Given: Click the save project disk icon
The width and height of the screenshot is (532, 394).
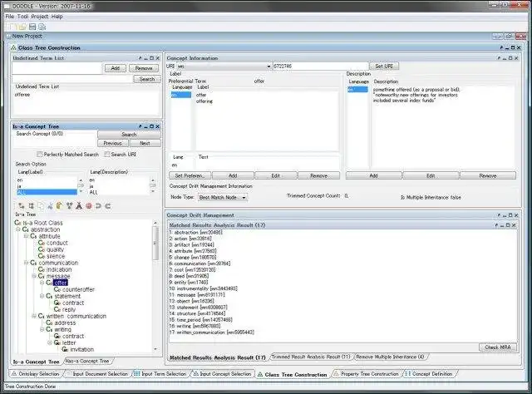Looking at the screenshot, I should pos(32,27).
